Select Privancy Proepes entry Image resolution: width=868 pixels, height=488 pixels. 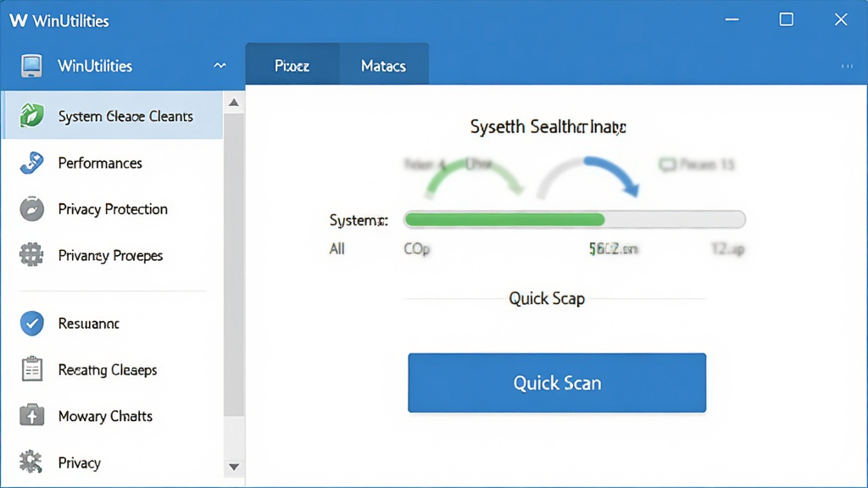pos(113,255)
